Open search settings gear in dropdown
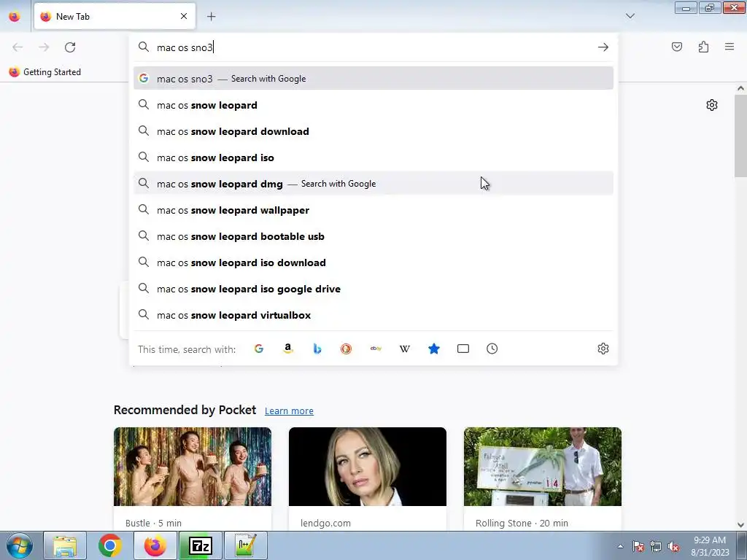The width and height of the screenshot is (747, 560). point(603,349)
